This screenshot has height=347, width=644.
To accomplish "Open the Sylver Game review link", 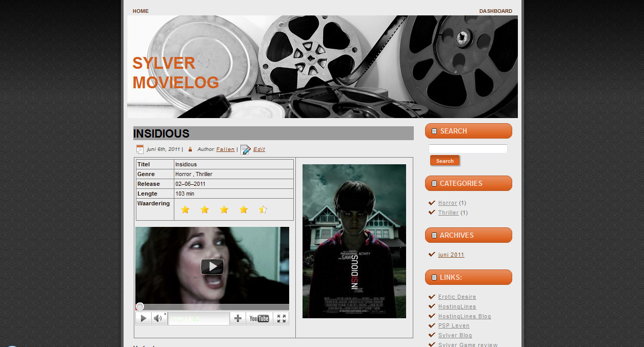I will tap(468, 345).
